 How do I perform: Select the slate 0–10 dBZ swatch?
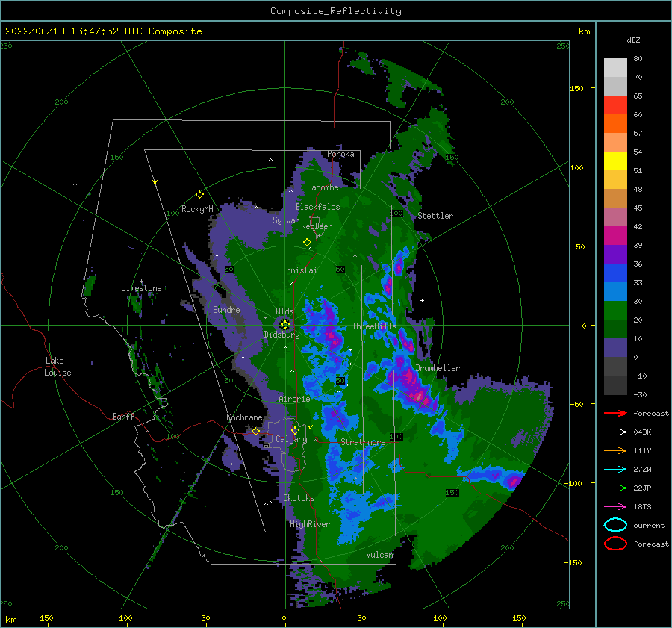615,348
